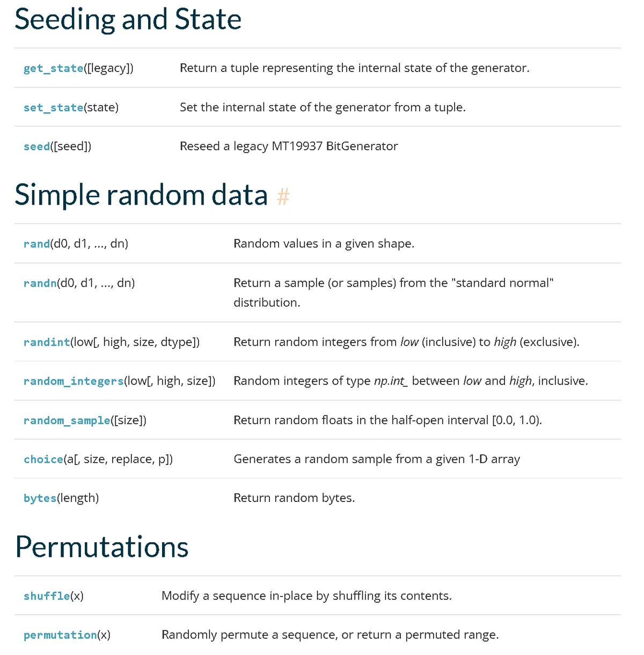Screen dimensions: 644x655
Task: Click the bytes function link
Action: click(40, 498)
